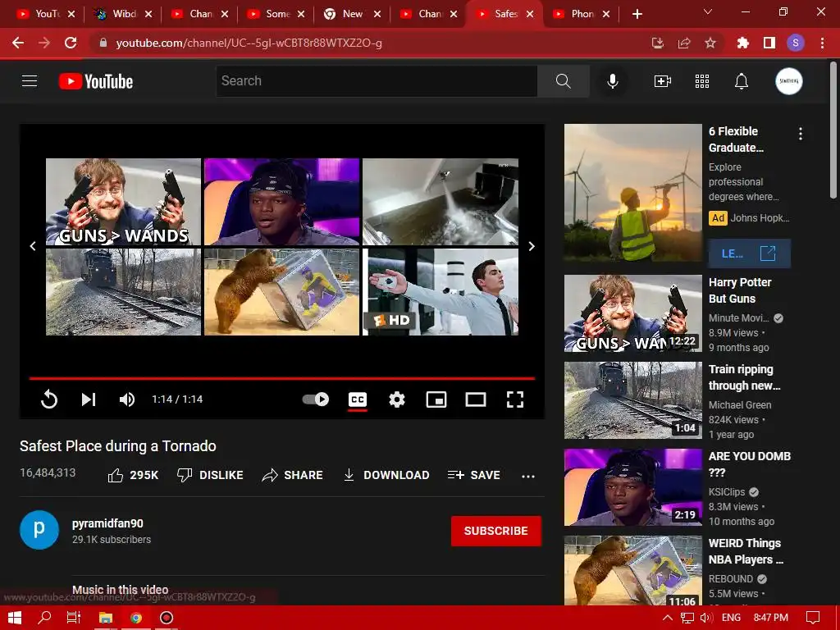840x630 pixels.
Task: Open pyramidfan90 channel avatar
Action: point(39,530)
